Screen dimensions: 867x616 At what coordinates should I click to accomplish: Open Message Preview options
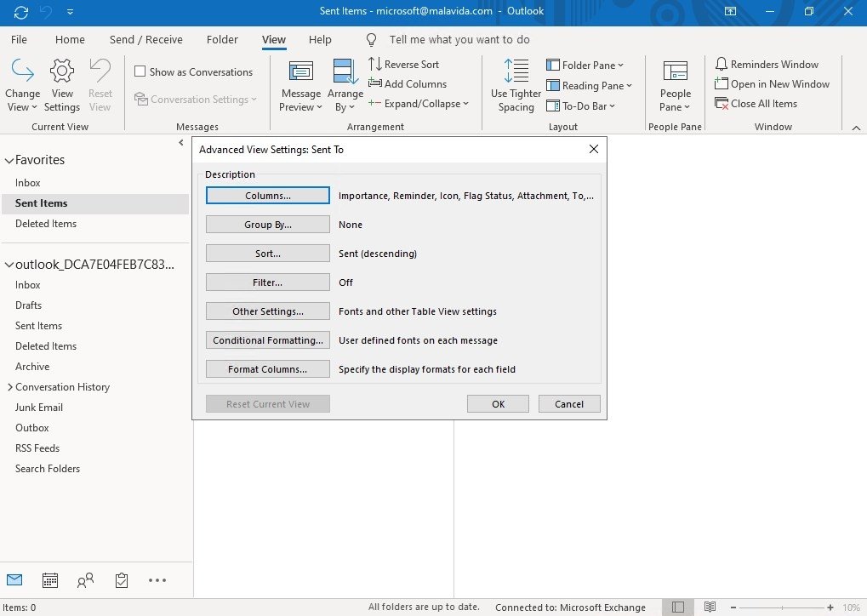301,85
